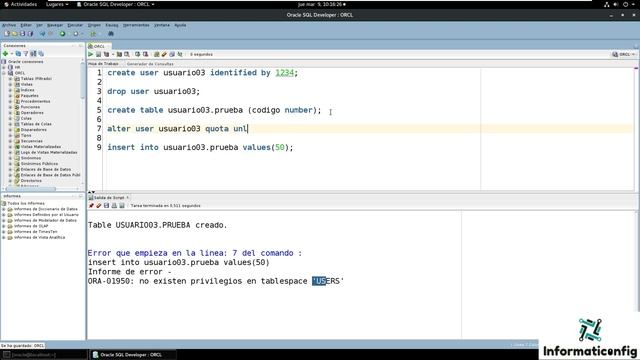This screenshot has width=640, height=360.
Task: Run the statement with the green play icon
Action: click(91, 54)
